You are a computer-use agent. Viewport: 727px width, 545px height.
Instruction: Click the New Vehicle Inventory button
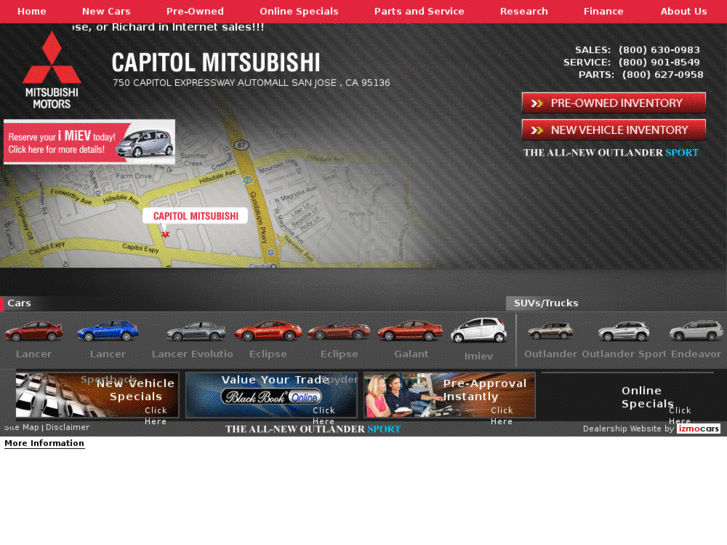click(x=613, y=130)
